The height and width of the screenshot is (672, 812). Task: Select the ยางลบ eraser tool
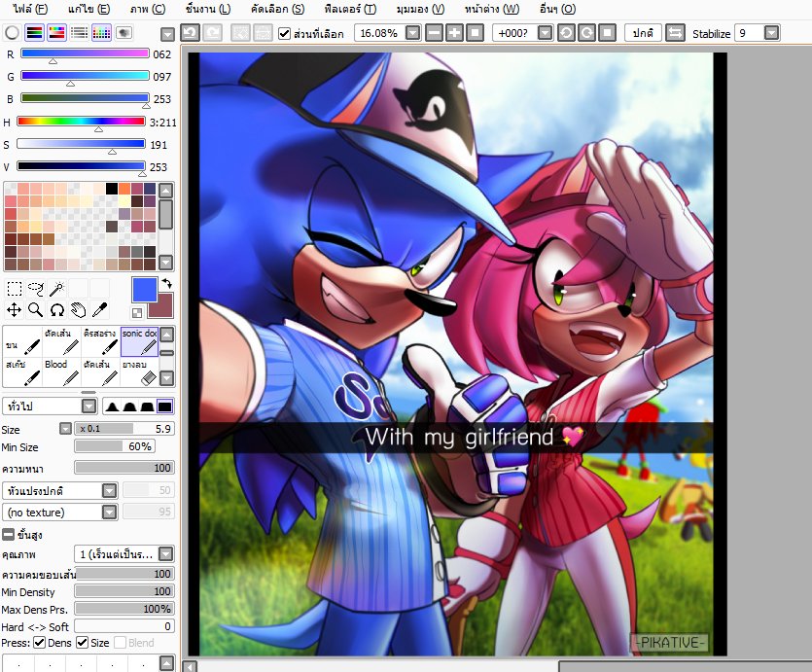[x=139, y=372]
